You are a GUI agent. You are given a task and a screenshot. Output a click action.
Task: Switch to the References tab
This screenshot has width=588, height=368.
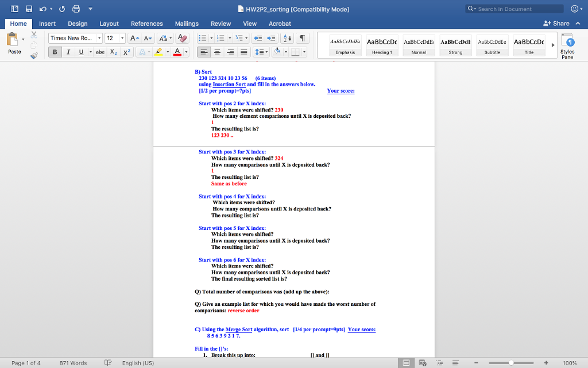click(x=146, y=24)
